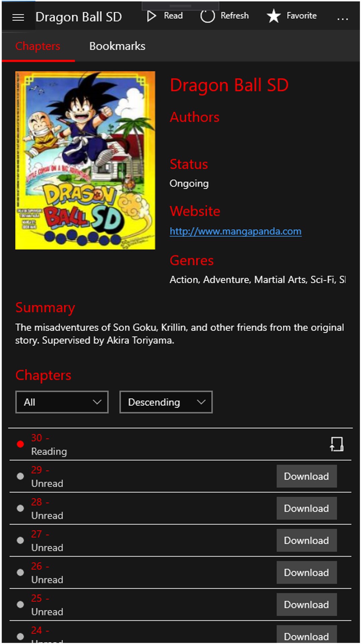Click the Favorite star icon
Image resolution: width=362 pixels, height=644 pixels.
coord(274,16)
